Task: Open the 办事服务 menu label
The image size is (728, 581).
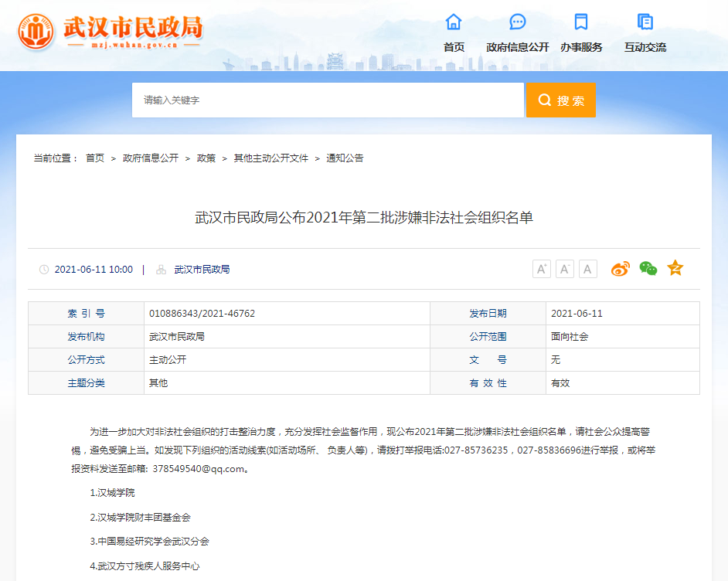Action: [581, 47]
